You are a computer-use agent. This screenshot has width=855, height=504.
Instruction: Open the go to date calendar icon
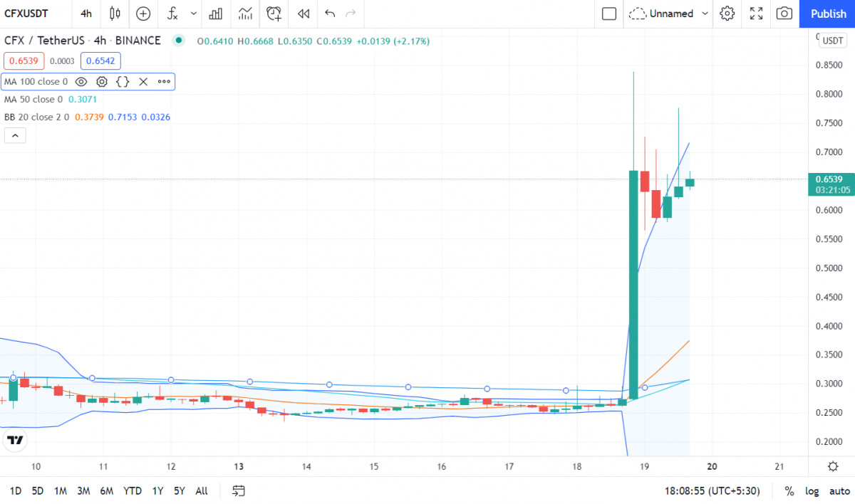tap(239, 491)
